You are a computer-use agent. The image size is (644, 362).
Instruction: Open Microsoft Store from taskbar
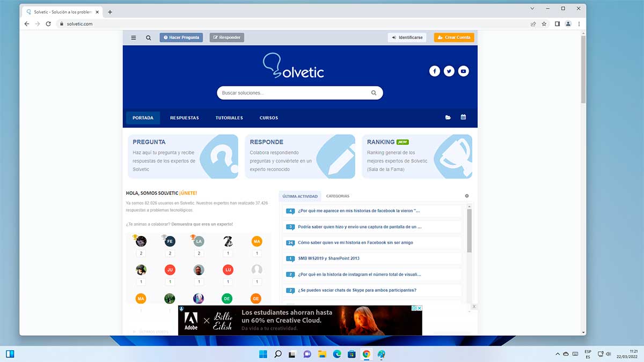(x=352, y=354)
